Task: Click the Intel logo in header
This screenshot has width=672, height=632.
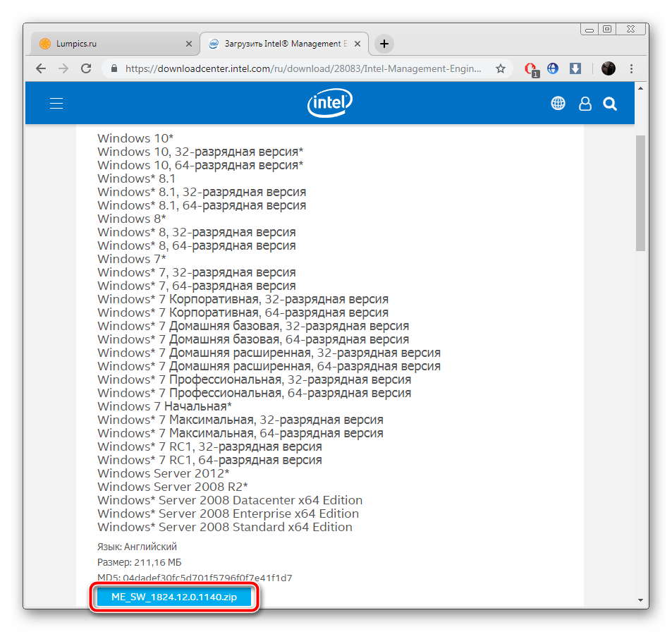Action: coord(329,104)
